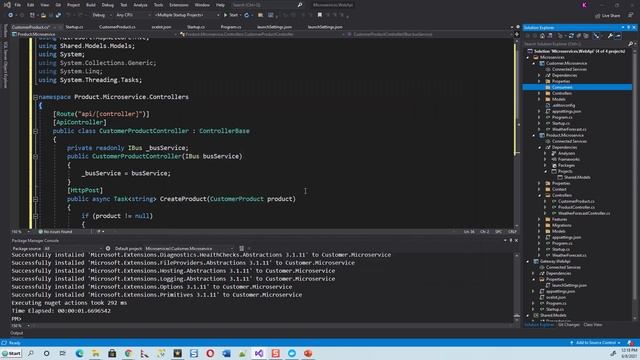This screenshot has height=360, width=640.
Task: Click the No issues found status indicator
Action: 56,231
